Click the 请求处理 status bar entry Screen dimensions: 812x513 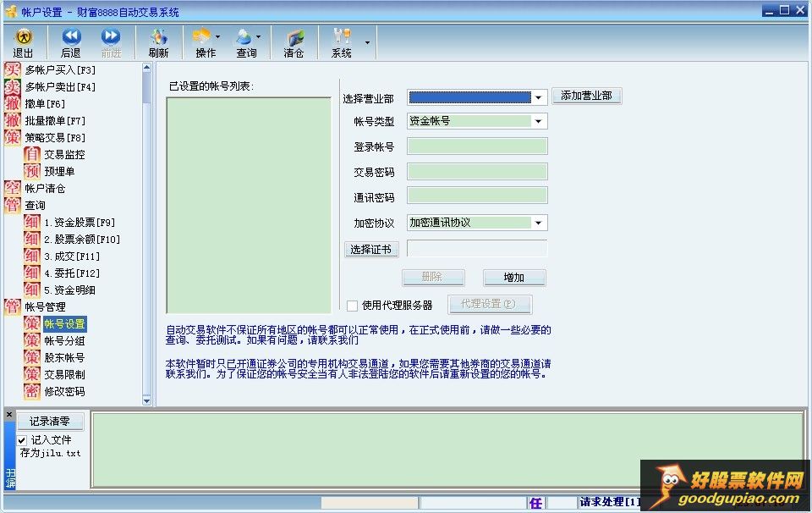(x=610, y=502)
